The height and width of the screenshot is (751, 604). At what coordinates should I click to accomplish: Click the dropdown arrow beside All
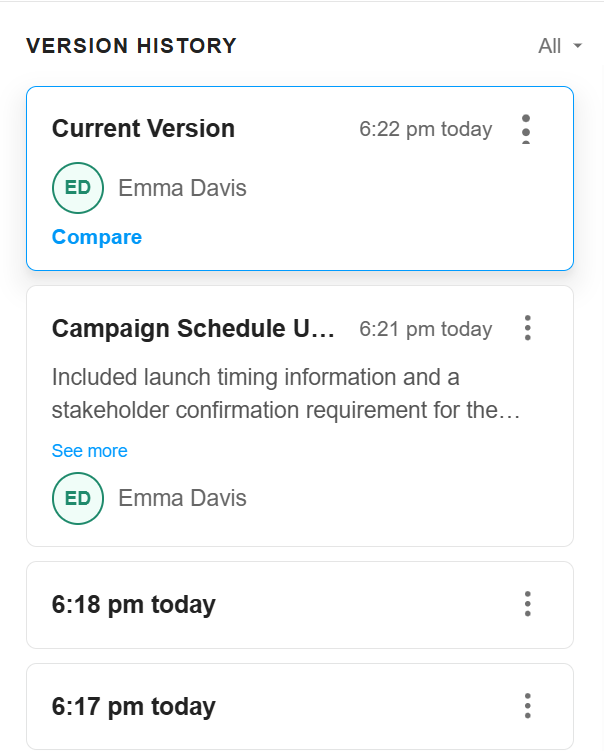coord(577,46)
